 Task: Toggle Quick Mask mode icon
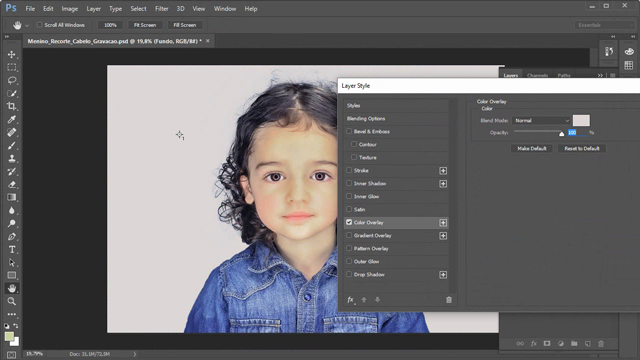coord(11,355)
